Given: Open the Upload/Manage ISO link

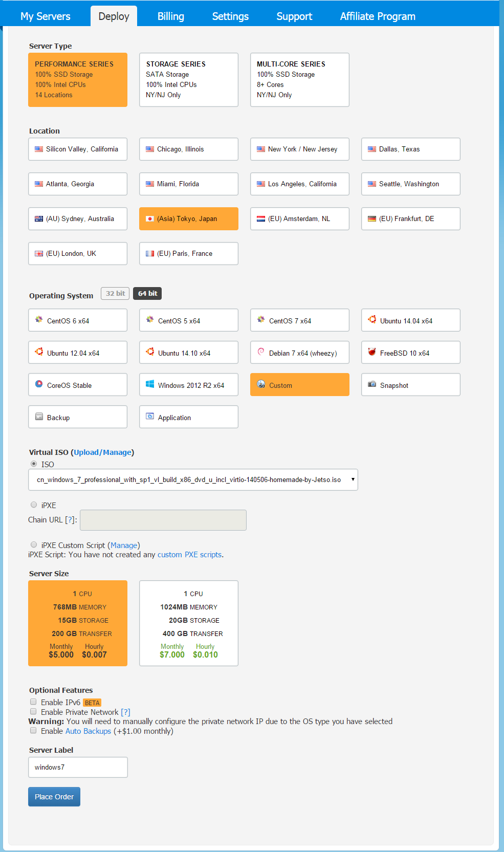Looking at the screenshot, I should coord(102,452).
